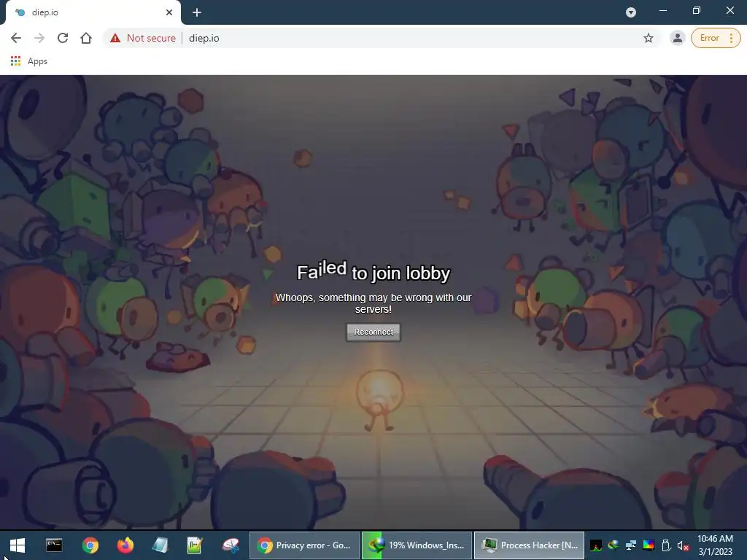Switch to Privacy error Chrome window
This screenshot has height=560, width=747.
[x=304, y=545]
